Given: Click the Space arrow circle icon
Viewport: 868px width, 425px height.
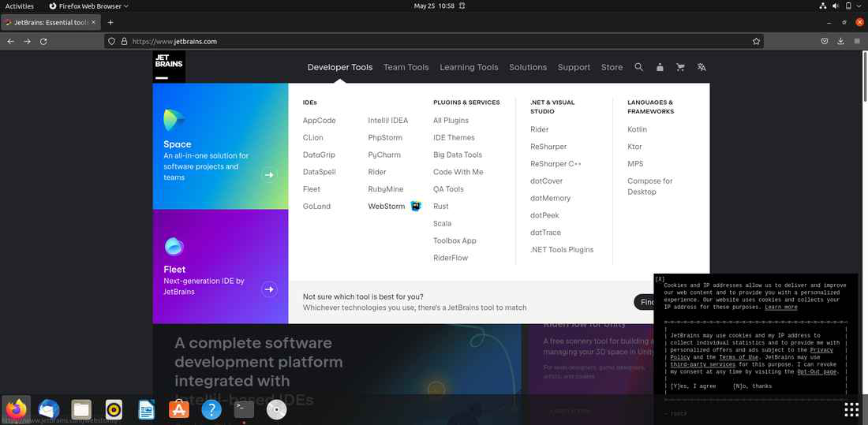Looking at the screenshot, I should (269, 175).
